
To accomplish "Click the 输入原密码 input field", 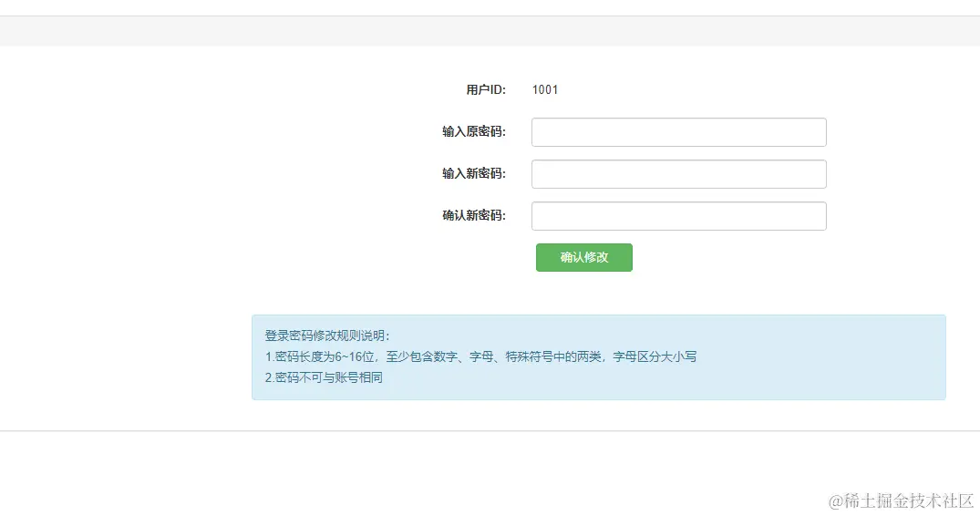I will point(679,132).
